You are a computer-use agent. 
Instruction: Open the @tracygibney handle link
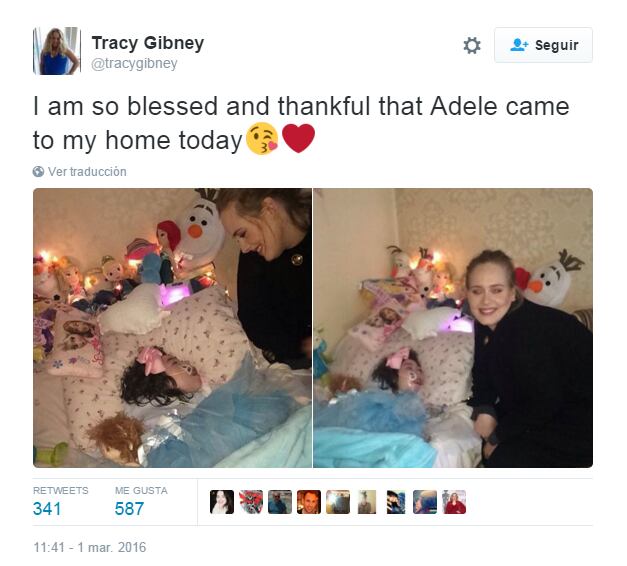pos(134,63)
